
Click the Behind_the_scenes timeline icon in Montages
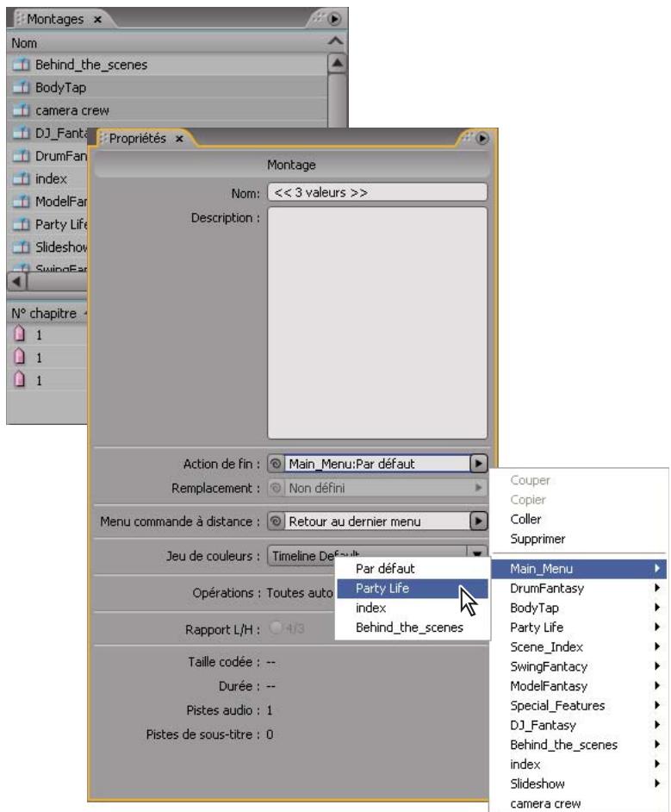[x=22, y=65]
